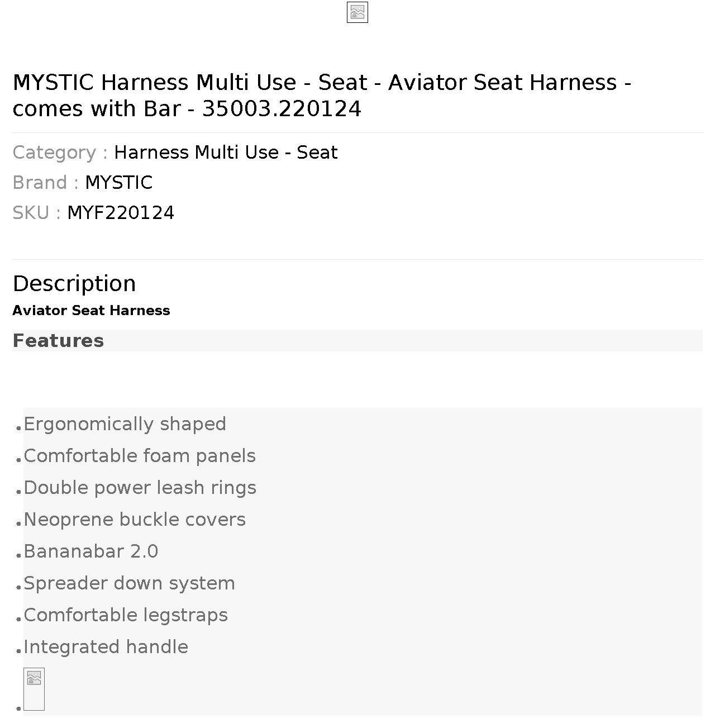The height and width of the screenshot is (728, 715).
Task: Click the Ergonomically shaped feature item
Action: click(125, 424)
